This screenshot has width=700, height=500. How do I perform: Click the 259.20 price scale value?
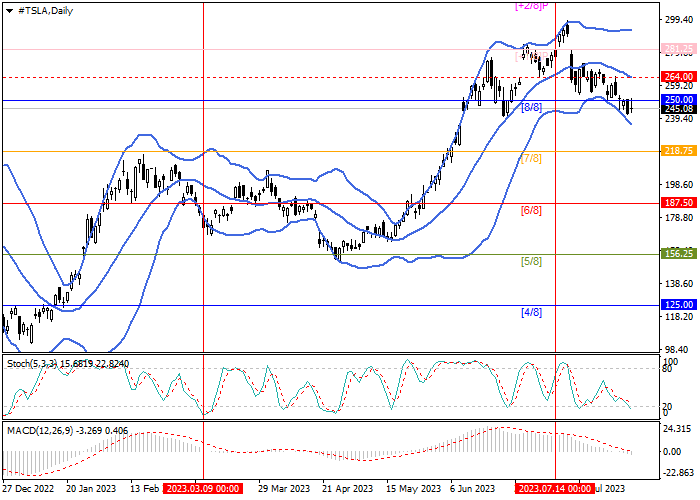tap(679, 86)
